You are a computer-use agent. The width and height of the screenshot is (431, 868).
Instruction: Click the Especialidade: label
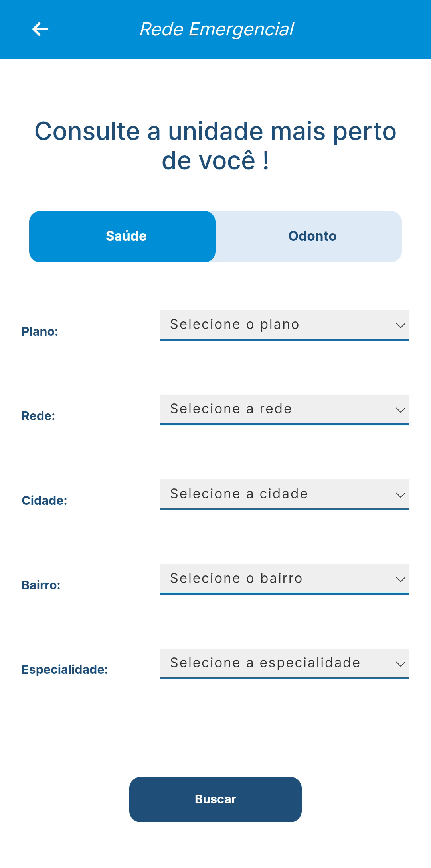[x=65, y=669]
